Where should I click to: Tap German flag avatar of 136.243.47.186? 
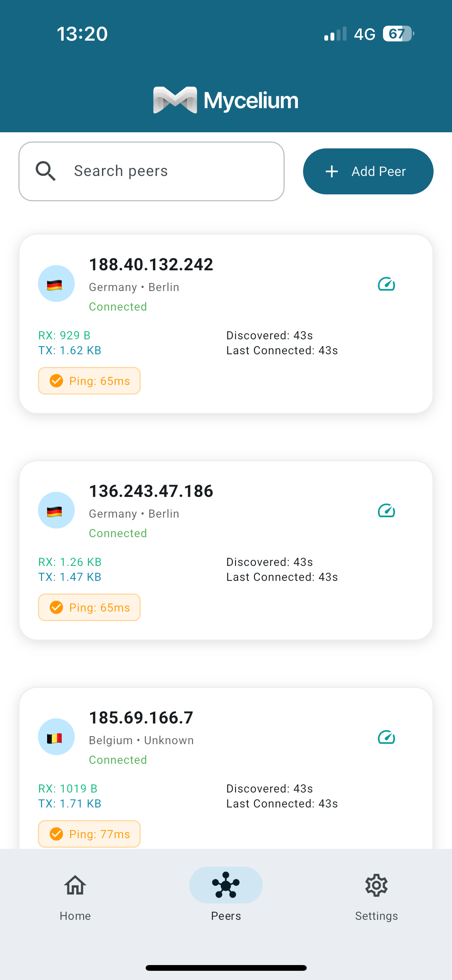click(x=56, y=510)
